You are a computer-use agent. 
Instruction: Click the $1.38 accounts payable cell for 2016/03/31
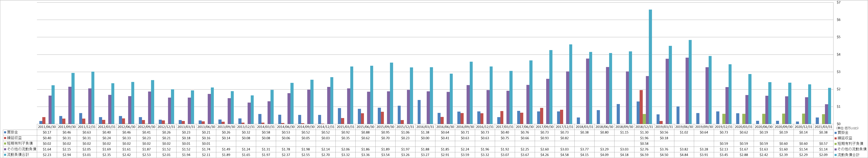coord(425,132)
